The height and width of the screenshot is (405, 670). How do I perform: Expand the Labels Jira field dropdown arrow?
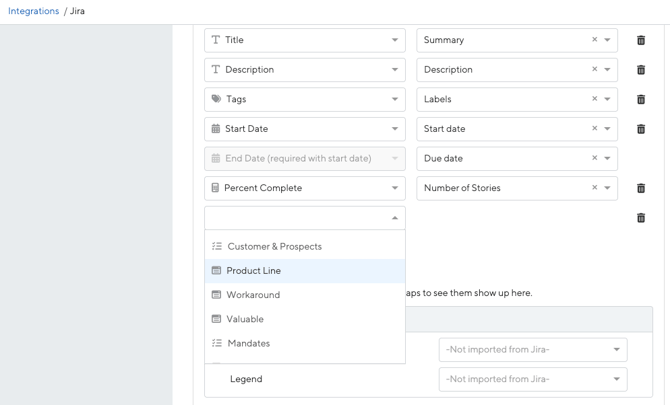click(x=607, y=99)
